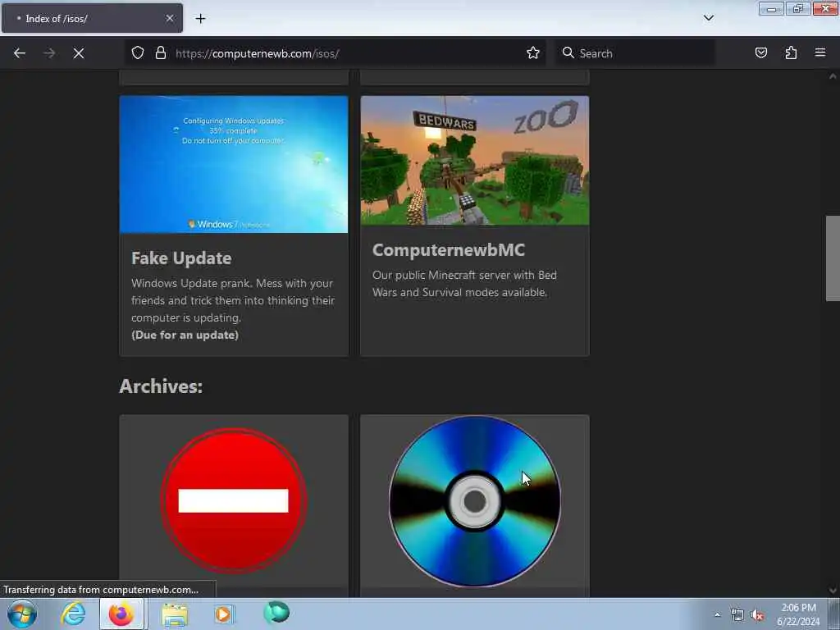Click the scrollbar down arrow
Image resolution: width=840 pixels, height=630 pixels.
[x=833, y=591]
